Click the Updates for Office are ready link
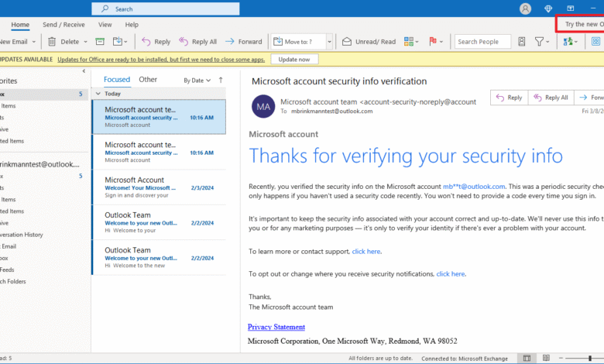Image resolution: width=604 pixels, height=364 pixels. [x=161, y=60]
